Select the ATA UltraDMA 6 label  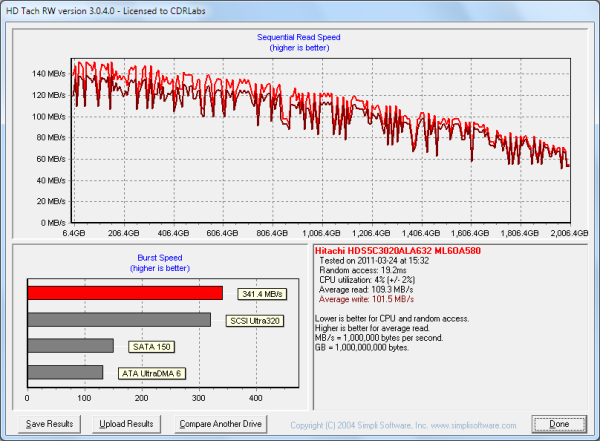click(151, 373)
